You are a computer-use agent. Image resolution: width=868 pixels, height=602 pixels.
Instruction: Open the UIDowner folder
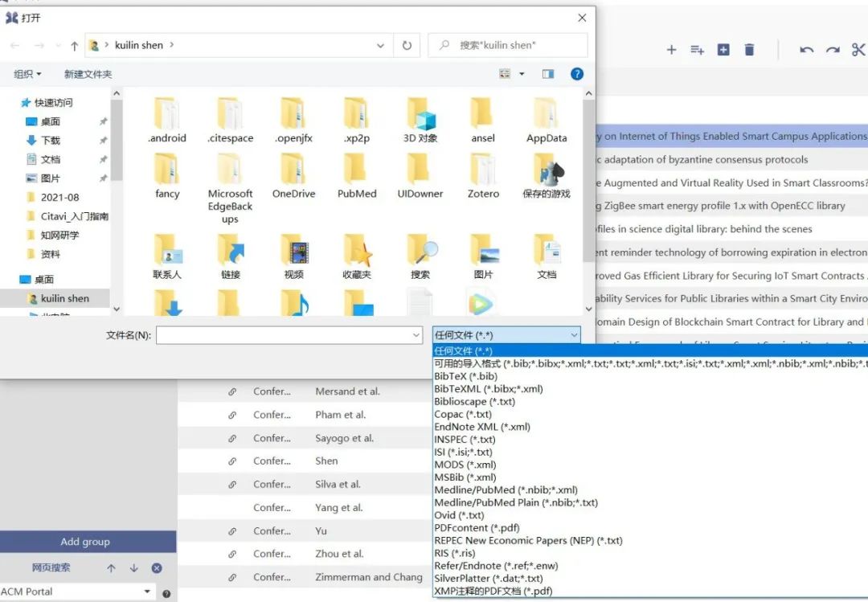(x=420, y=176)
